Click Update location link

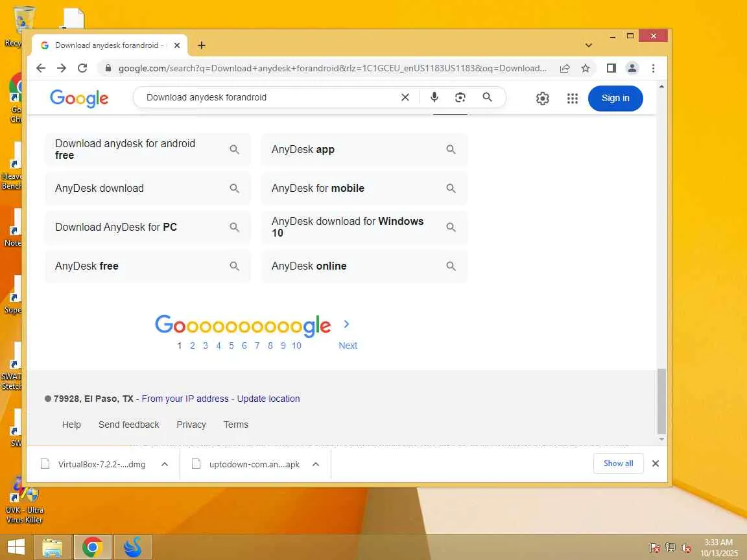point(268,399)
